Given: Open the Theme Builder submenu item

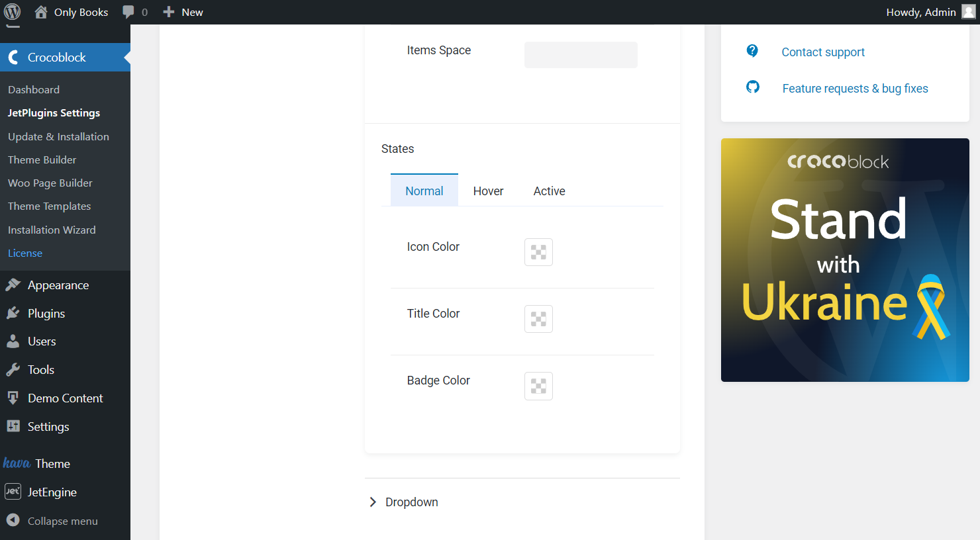Looking at the screenshot, I should pyautogui.click(x=42, y=159).
